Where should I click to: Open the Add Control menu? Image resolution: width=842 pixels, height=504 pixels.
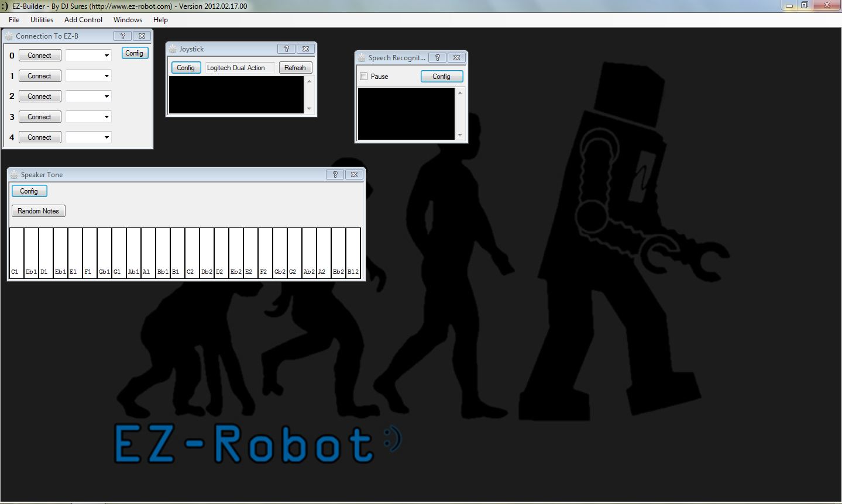84,20
